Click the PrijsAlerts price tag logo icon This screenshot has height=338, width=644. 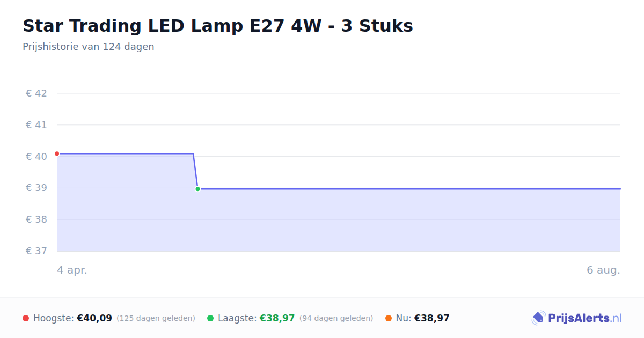[x=538, y=318]
